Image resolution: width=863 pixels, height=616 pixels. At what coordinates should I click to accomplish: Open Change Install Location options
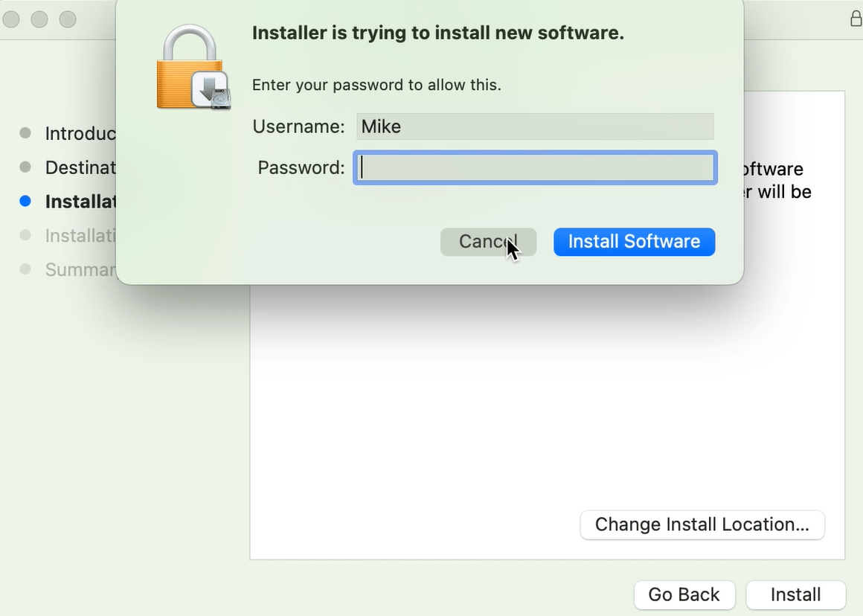click(702, 524)
